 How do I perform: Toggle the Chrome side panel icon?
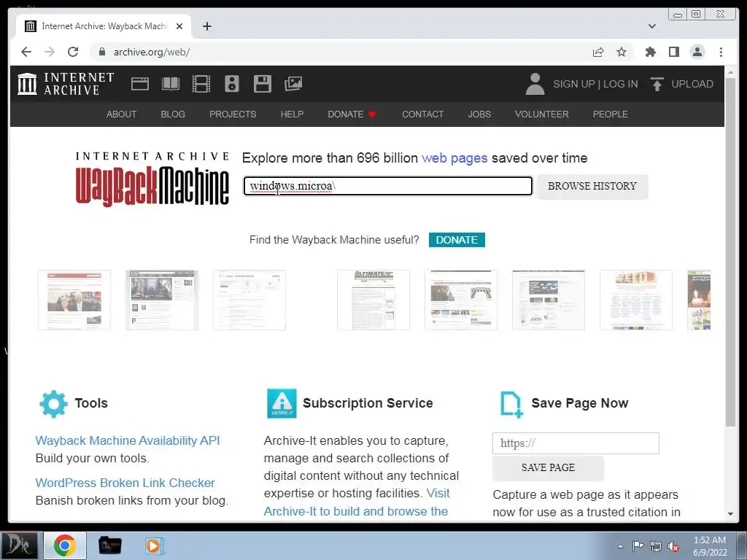[673, 52]
